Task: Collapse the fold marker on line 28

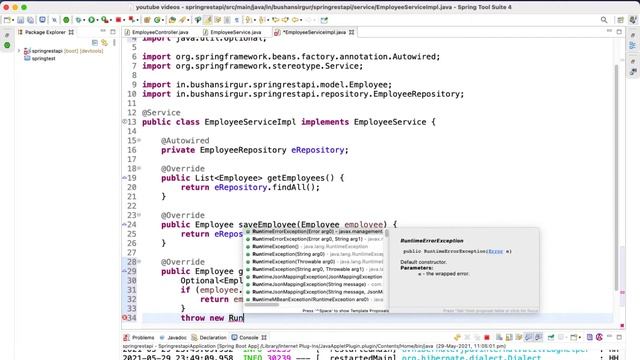Action: [139, 262]
